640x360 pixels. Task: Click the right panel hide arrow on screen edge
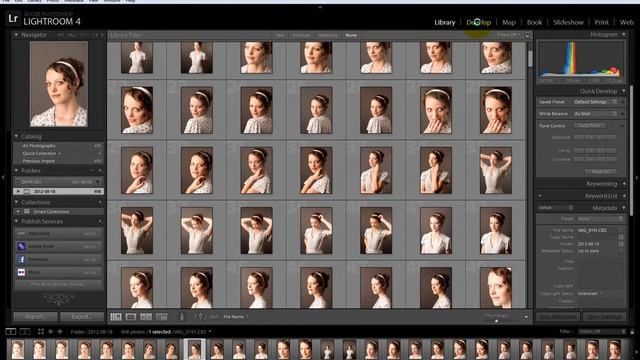[x=637, y=178]
